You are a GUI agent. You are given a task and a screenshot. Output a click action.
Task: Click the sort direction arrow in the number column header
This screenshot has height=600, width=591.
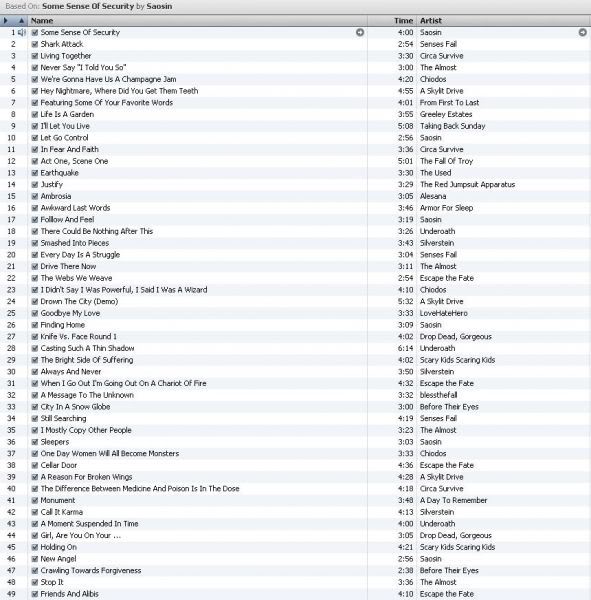21,21
